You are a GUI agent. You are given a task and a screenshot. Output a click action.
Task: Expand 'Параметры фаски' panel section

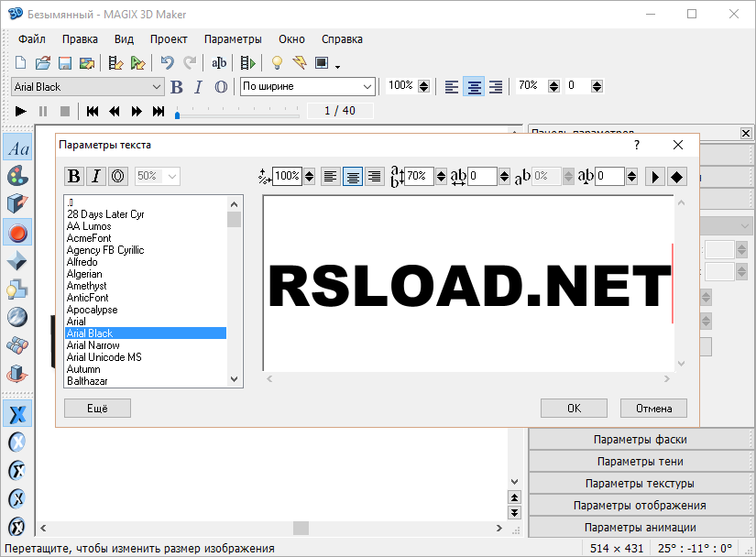point(640,440)
